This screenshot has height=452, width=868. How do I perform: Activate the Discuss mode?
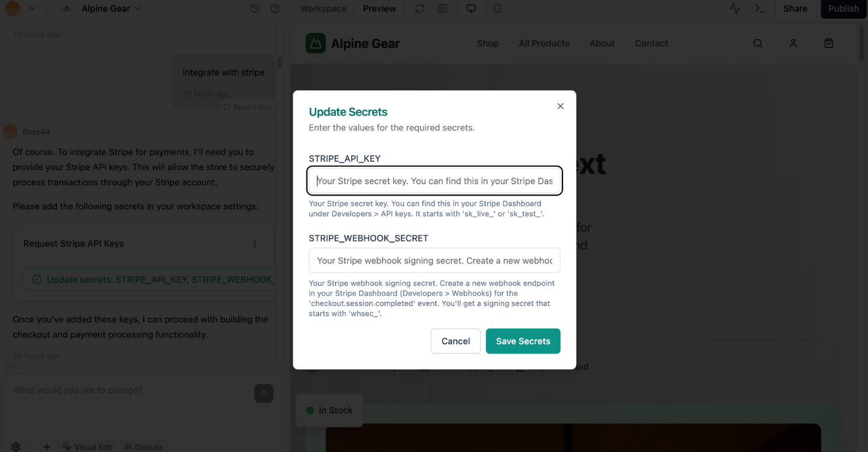point(144,447)
